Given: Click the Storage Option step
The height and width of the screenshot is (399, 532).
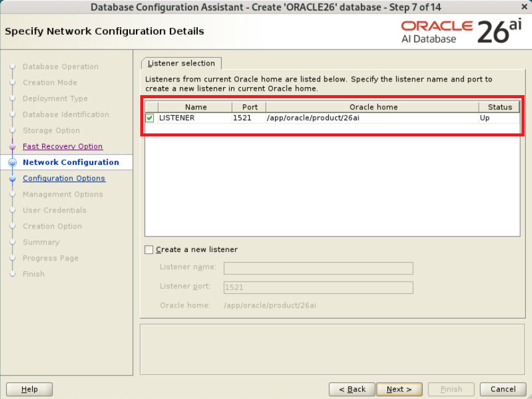Looking at the screenshot, I should (51, 130).
